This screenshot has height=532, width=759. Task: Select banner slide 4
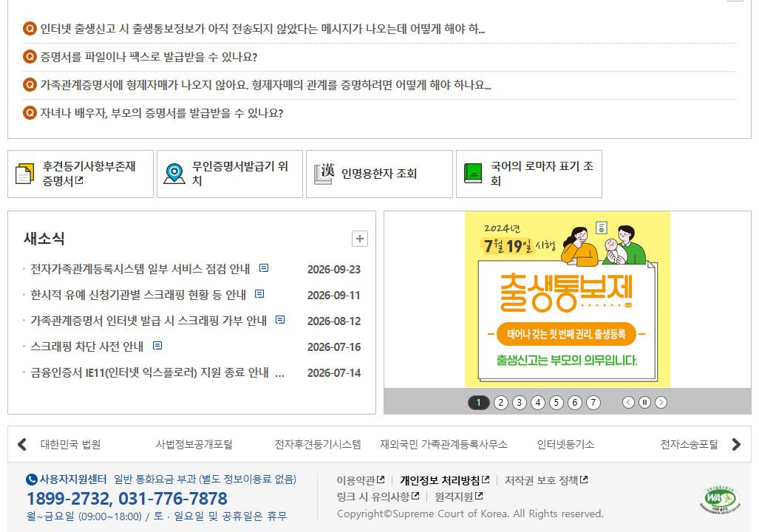click(x=538, y=403)
